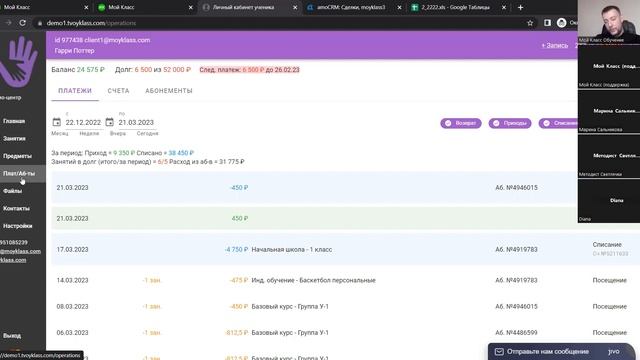Click the Начальная школа - 1 класс entry

(292, 249)
